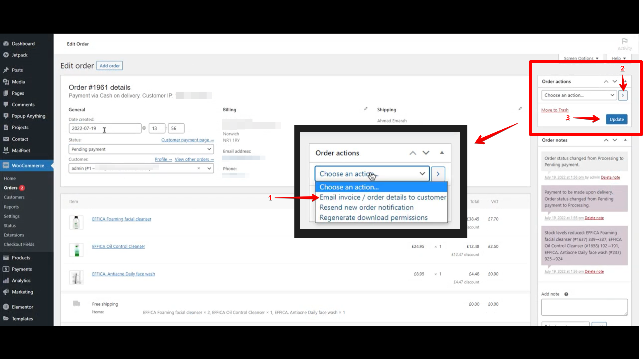Click the shipping edit pencil icon
The width and height of the screenshot is (644, 359).
click(520, 109)
